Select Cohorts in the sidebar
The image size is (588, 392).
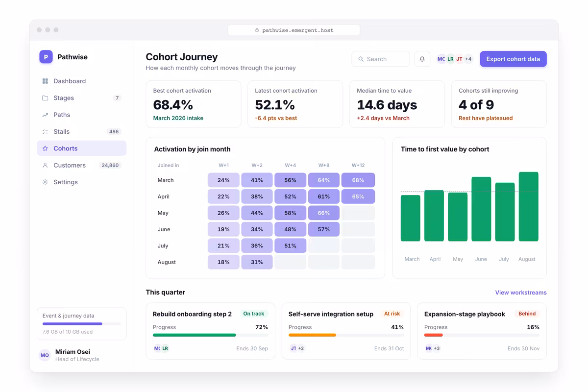coord(81,148)
